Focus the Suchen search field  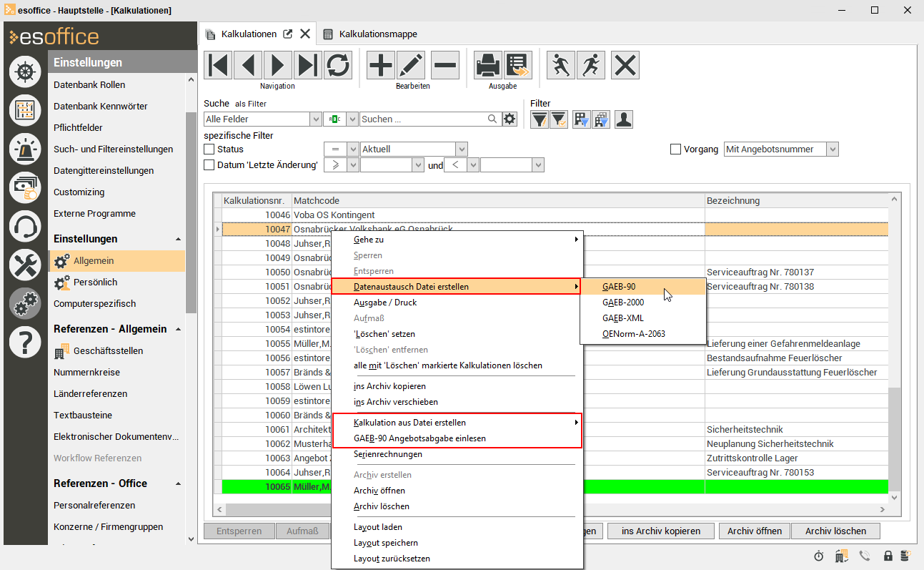[x=423, y=119]
